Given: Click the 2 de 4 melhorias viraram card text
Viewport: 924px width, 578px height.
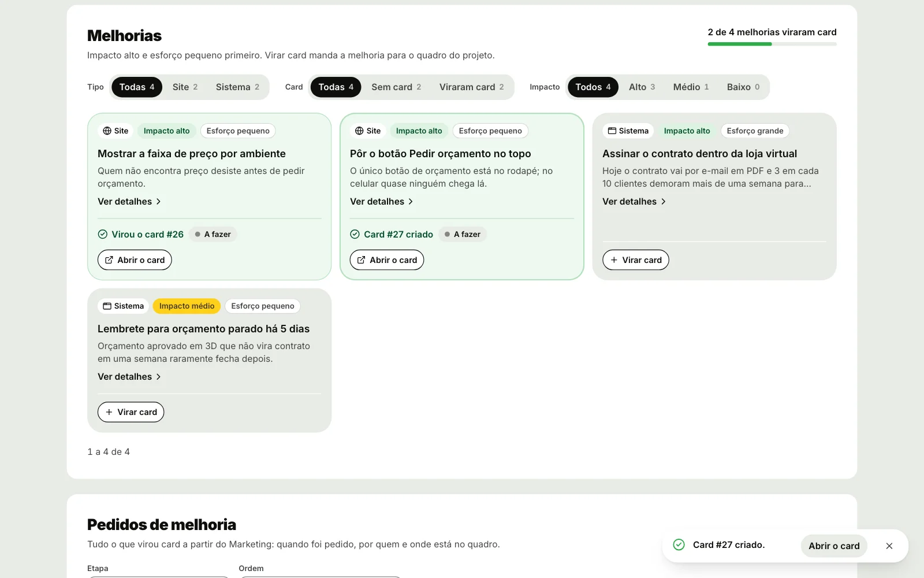Looking at the screenshot, I should pos(772,32).
